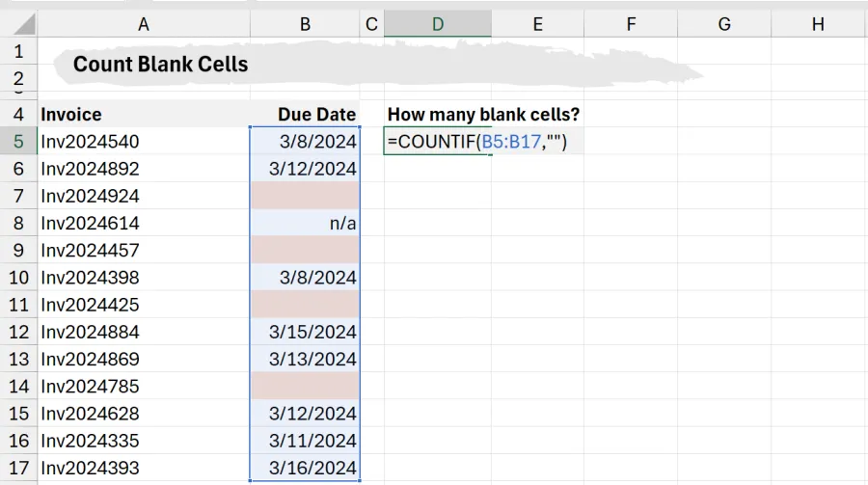Screen dimensions: 868x485
Task: Click cell 'Inv2024425'
Action: (x=144, y=304)
